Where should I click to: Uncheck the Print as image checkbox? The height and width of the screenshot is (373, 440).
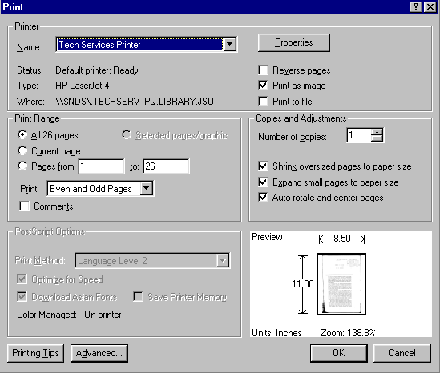263,85
